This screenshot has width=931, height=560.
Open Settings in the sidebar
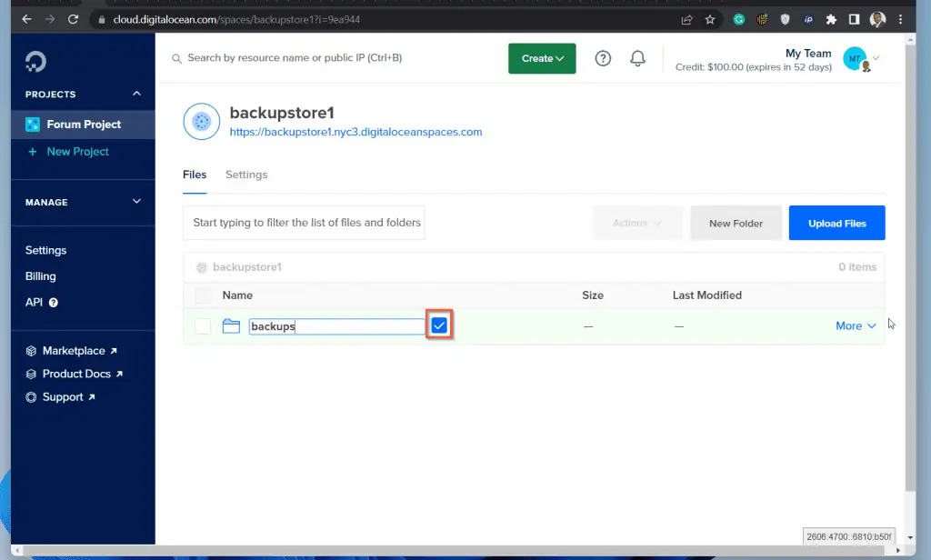pos(45,250)
